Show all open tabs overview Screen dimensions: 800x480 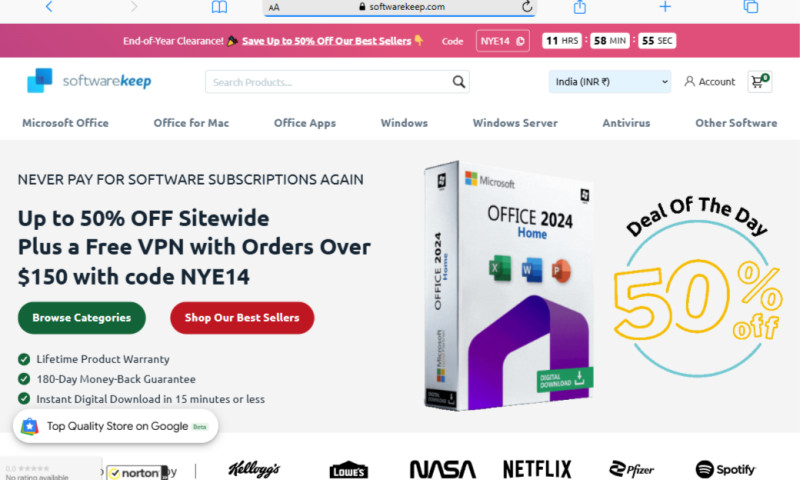coord(751,7)
